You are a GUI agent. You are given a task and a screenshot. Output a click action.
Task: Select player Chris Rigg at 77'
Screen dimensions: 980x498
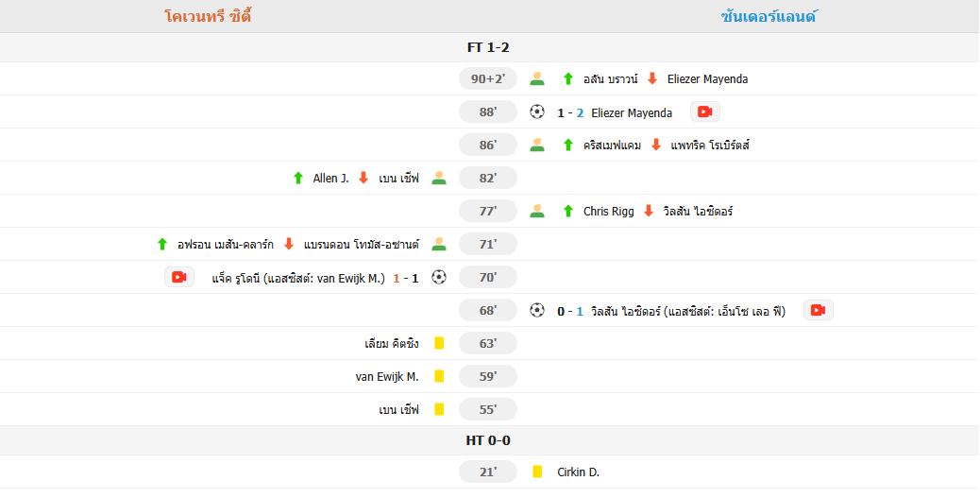[x=609, y=212]
